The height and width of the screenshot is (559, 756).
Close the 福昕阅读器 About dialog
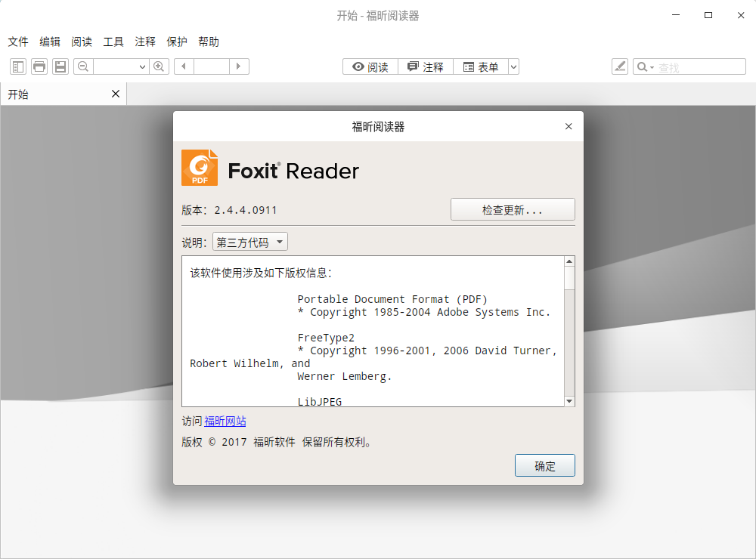click(x=569, y=126)
